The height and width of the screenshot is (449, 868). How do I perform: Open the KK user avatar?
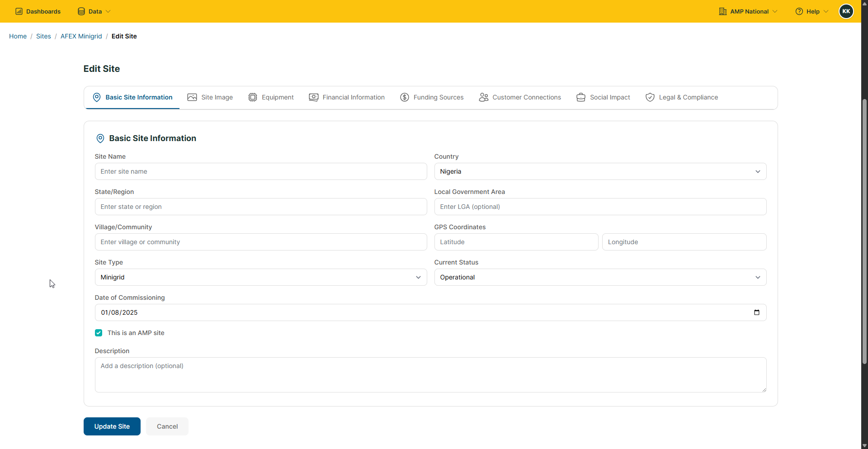point(846,11)
